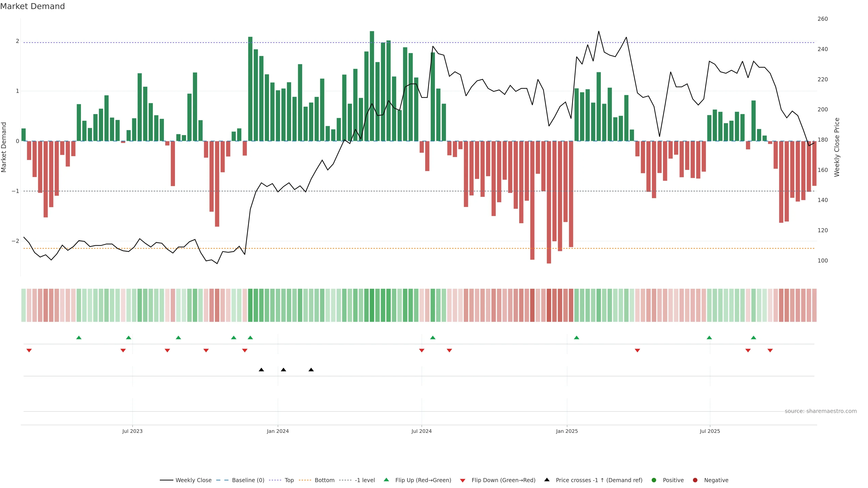Image resolution: width=868 pixels, height=488 pixels.
Task: Select the -1 level legend entry
Action: pos(365,480)
